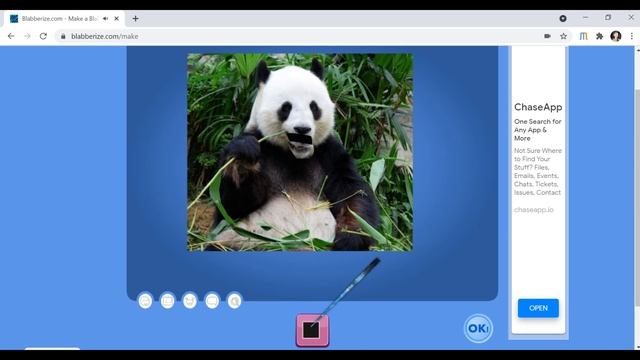Click the colorful M extension icon
640x360 pixels.
pos(584,36)
